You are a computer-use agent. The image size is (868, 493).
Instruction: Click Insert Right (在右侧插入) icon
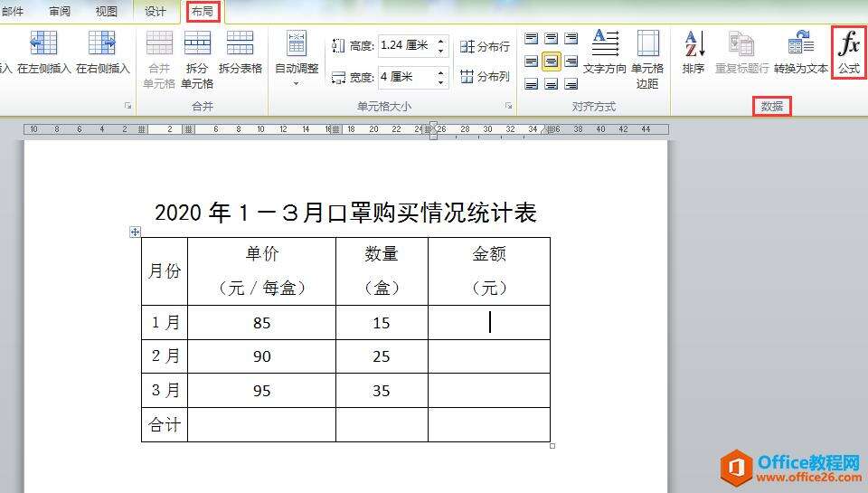pos(102,43)
